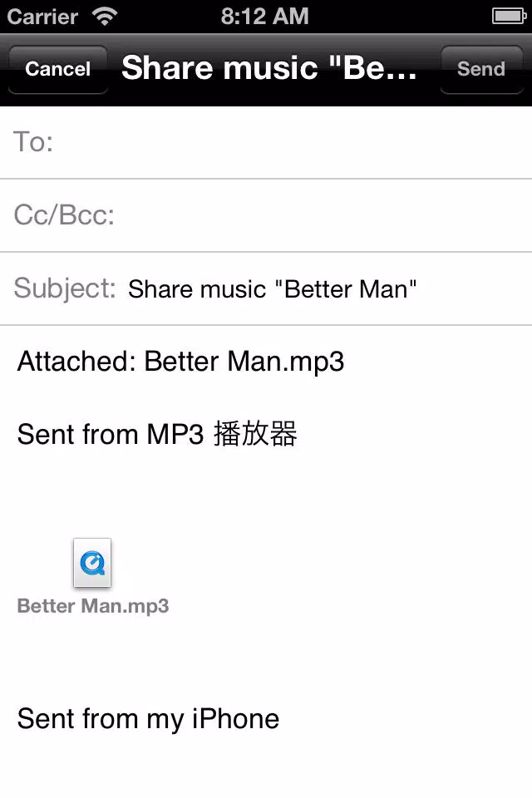The height and width of the screenshot is (798, 532).
Task: Tap the Wi-Fi status icon
Action: (105, 17)
